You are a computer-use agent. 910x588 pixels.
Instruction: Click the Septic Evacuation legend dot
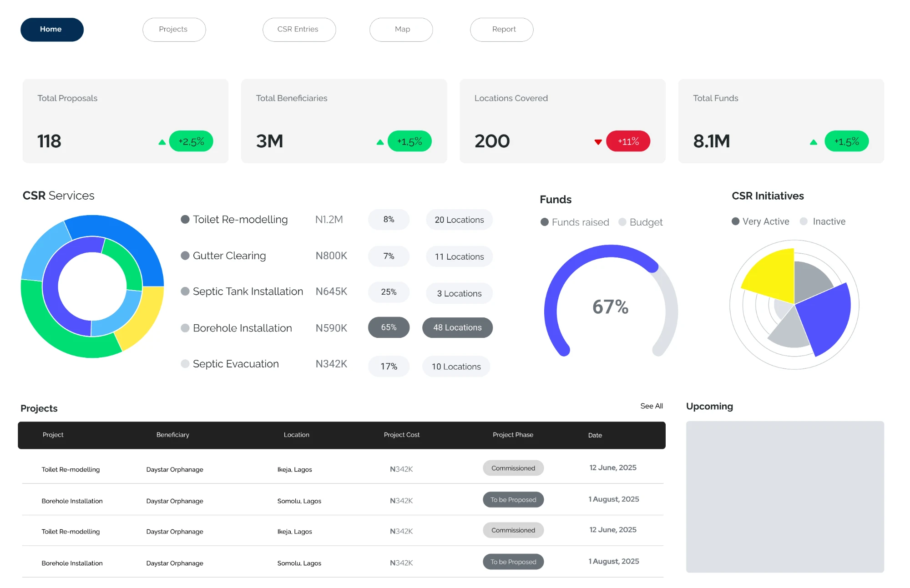point(185,364)
